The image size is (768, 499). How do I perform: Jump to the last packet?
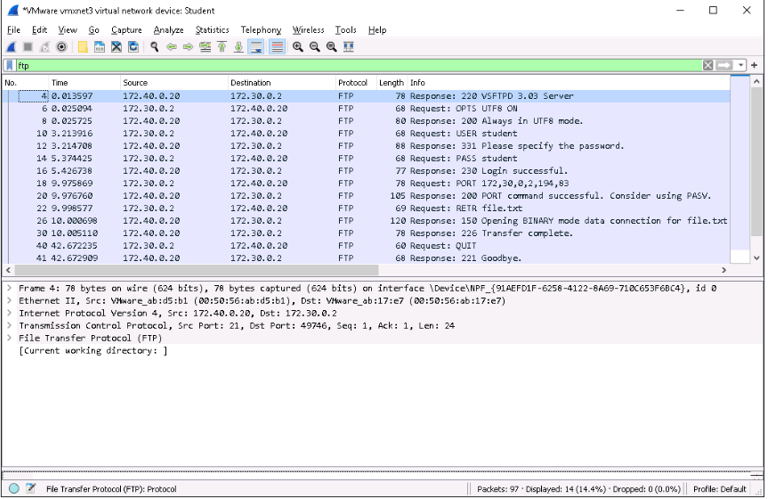pos(239,47)
